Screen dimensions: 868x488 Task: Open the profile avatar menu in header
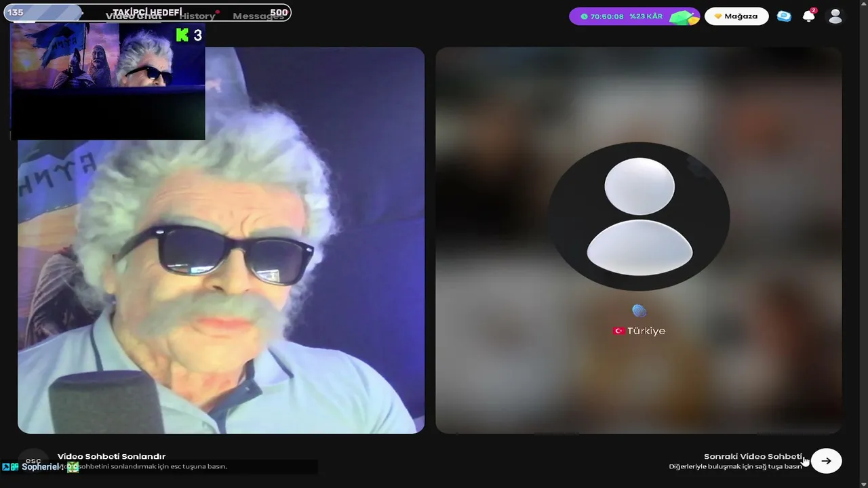[835, 16]
